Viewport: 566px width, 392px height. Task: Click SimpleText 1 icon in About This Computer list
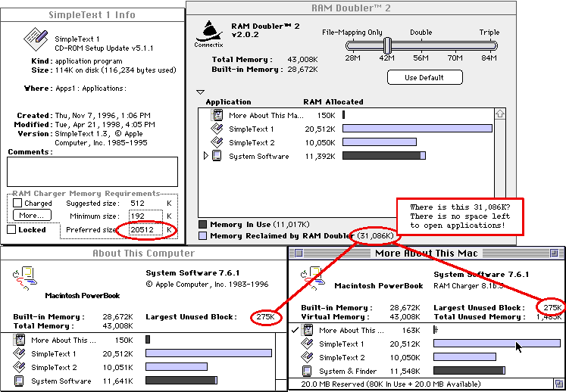(x=19, y=353)
